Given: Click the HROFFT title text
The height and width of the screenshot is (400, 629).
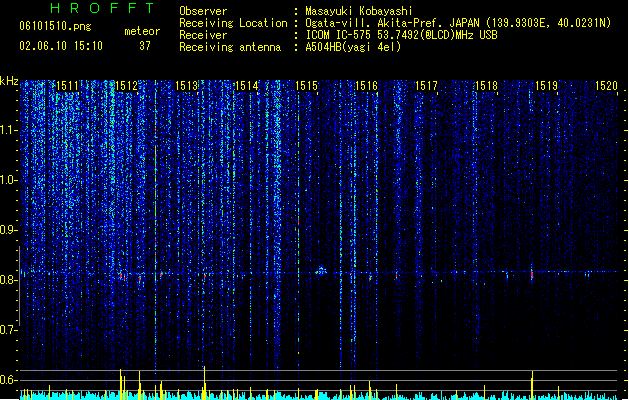Looking at the screenshot, I should [103, 8].
